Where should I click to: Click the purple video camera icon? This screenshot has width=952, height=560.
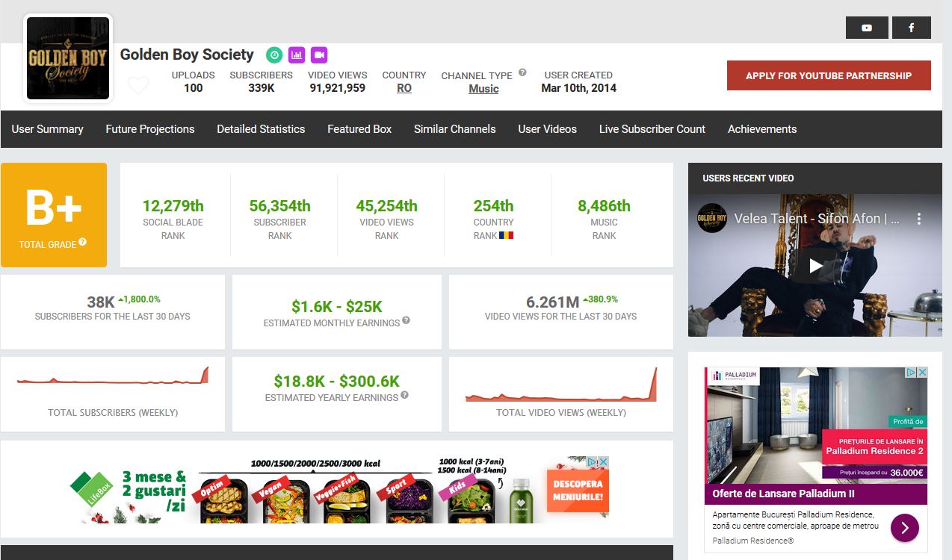pyautogui.click(x=319, y=55)
